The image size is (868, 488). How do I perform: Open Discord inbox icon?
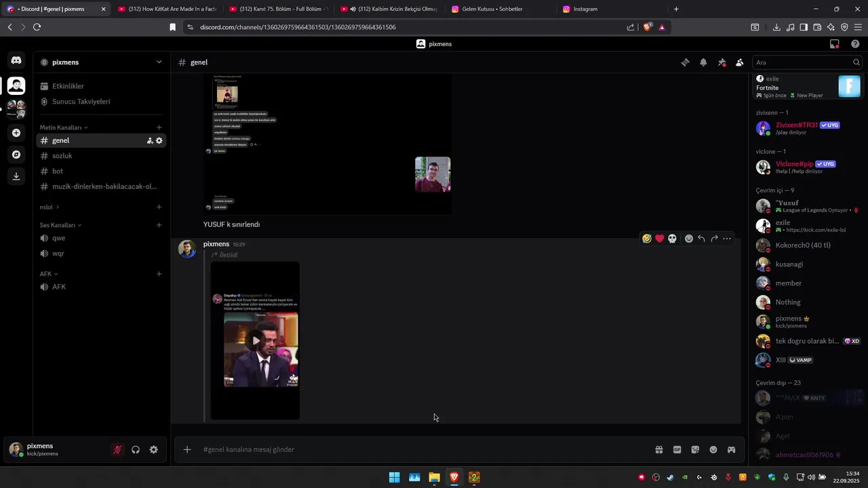tap(835, 44)
